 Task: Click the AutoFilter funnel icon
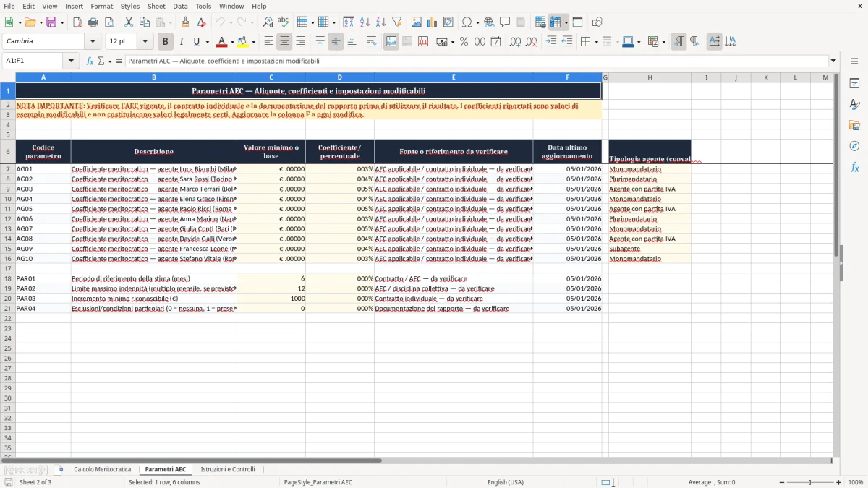click(396, 22)
